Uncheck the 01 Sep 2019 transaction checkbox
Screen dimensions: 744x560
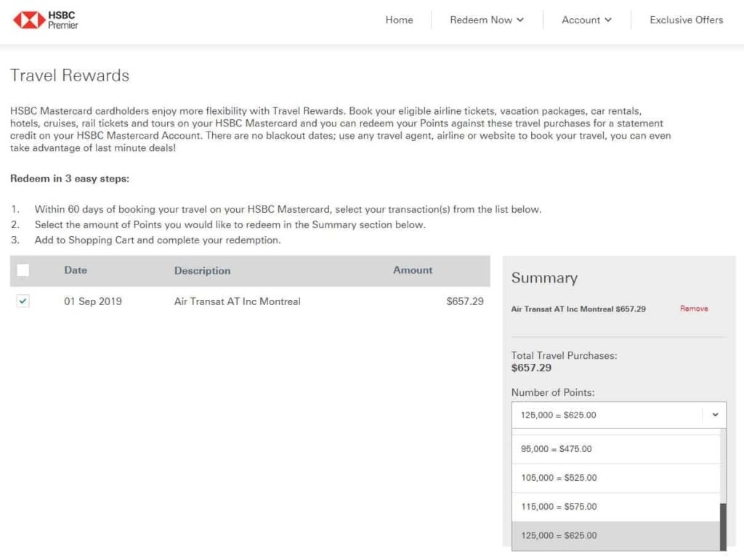pos(23,301)
